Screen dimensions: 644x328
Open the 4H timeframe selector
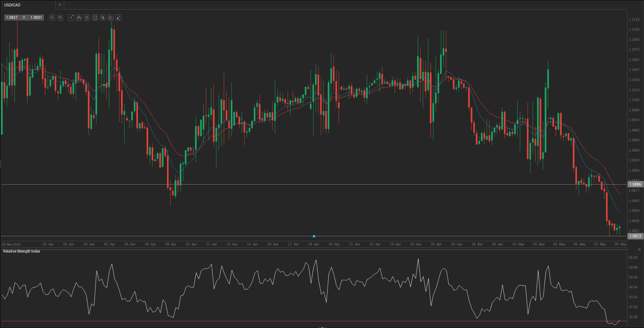71,17
